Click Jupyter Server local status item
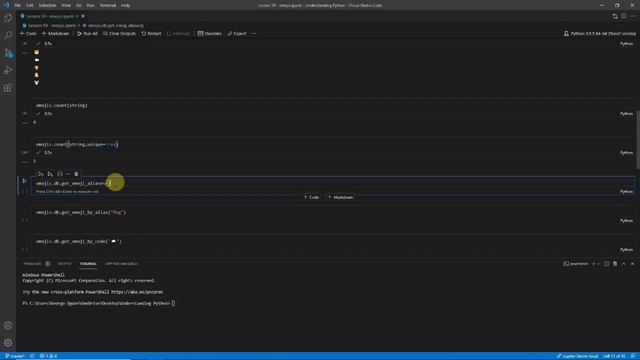The height and width of the screenshot is (360, 640). point(578,356)
